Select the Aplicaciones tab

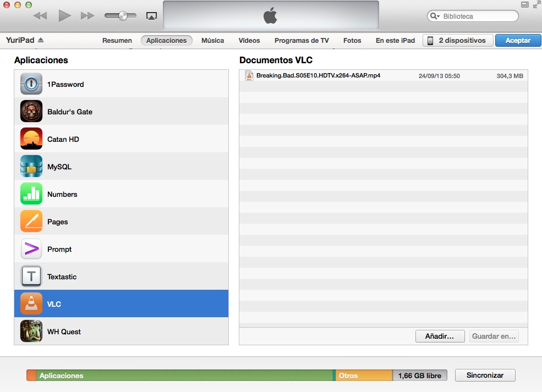click(166, 40)
